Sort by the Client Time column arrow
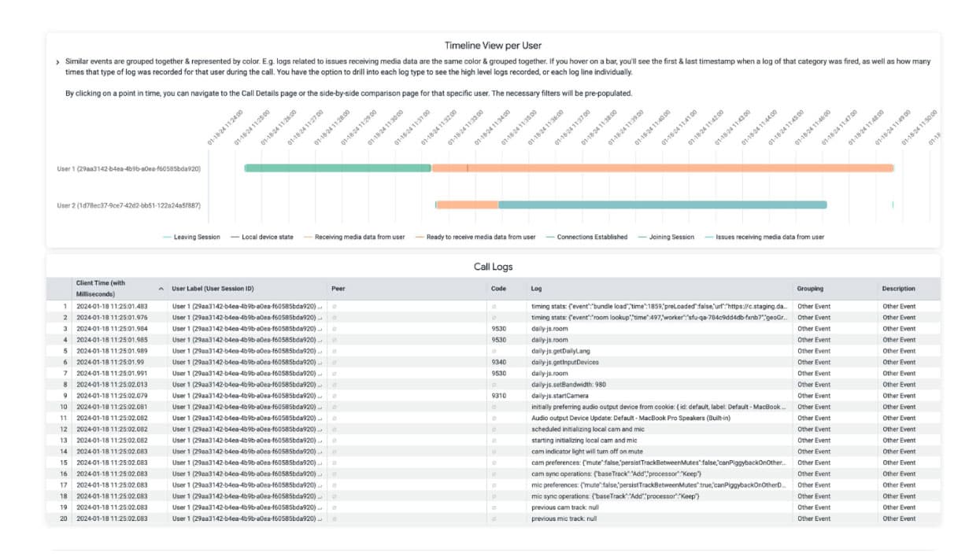This screenshot has height=557, width=980. (161, 289)
